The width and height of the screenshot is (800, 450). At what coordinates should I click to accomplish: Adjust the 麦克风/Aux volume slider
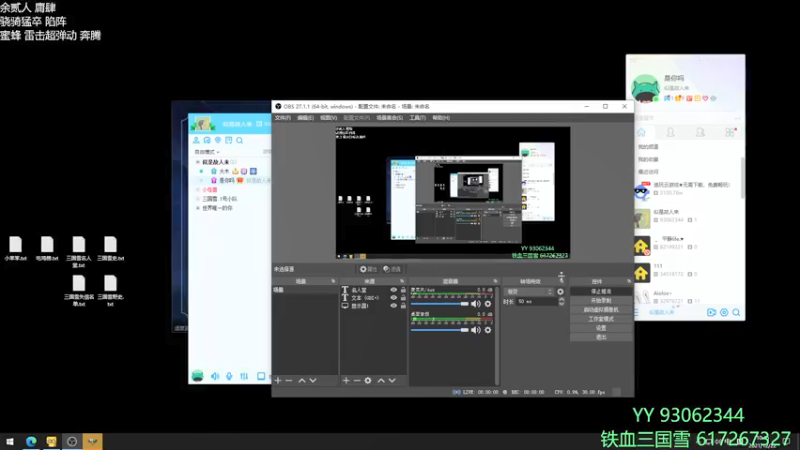(440, 304)
